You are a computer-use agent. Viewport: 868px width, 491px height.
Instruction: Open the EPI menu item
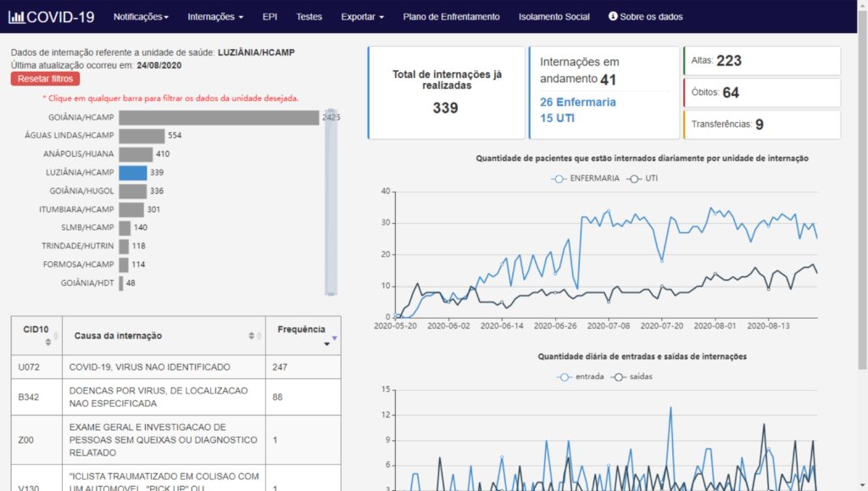pyautogui.click(x=270, y=17)
